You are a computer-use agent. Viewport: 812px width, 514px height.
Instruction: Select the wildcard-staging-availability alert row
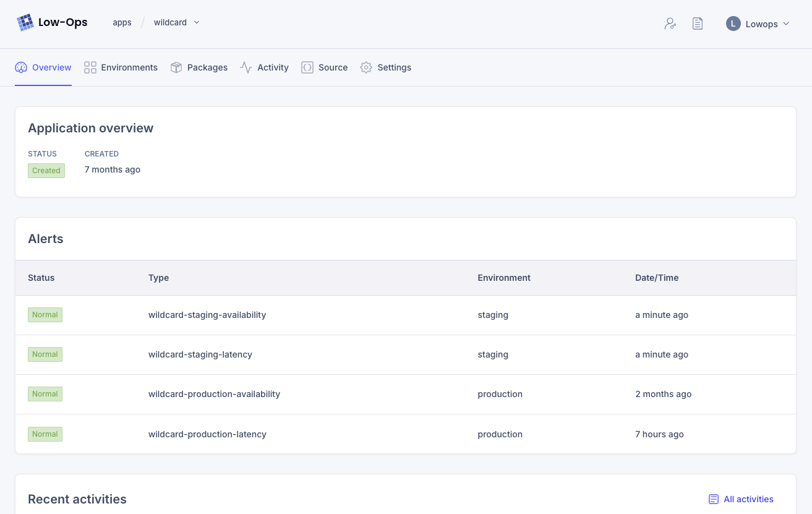coord(207,315)
